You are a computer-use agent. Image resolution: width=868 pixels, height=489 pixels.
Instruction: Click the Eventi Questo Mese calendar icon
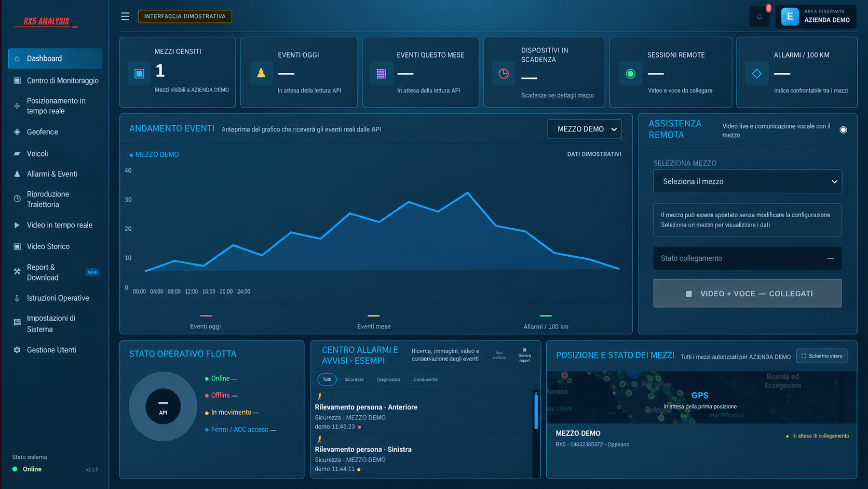tap(382, 73)
